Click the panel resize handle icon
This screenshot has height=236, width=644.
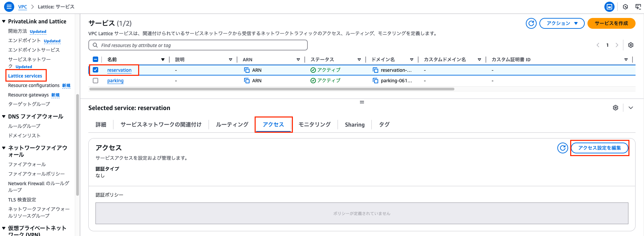point(362,102)
